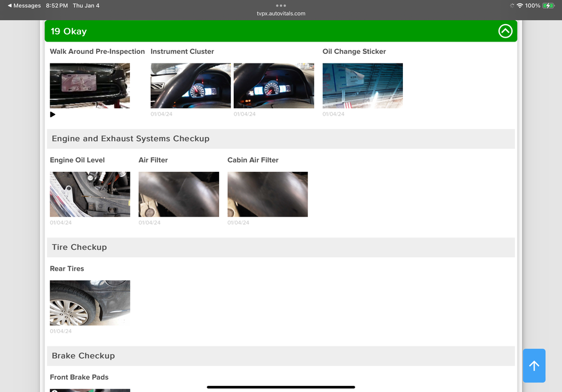View the Oil Change Sticker photo
562x392 pixels.
click(x=362, y=85)
